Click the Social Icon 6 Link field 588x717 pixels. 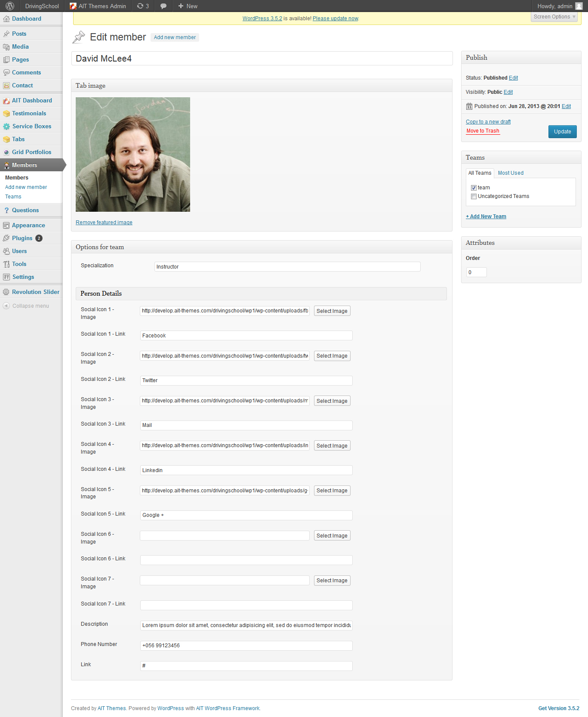coord(246,560)
